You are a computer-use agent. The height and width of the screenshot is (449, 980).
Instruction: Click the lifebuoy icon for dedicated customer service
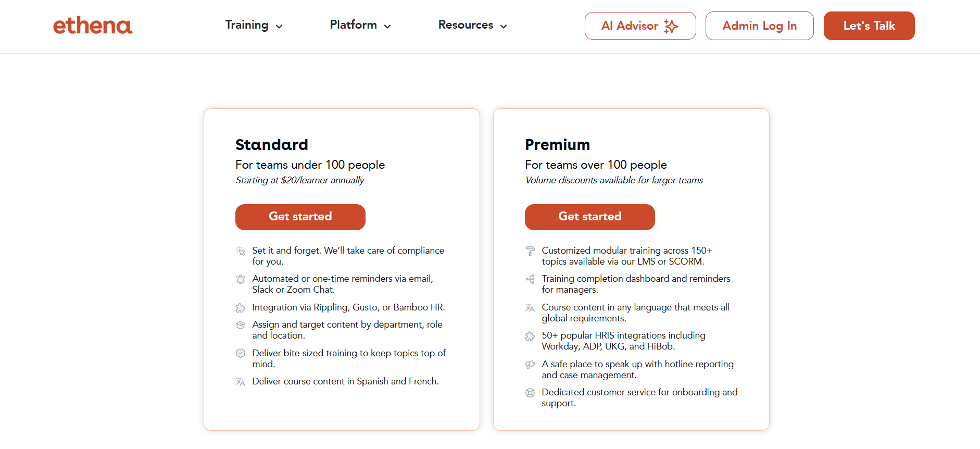click(x=530, y=393)
